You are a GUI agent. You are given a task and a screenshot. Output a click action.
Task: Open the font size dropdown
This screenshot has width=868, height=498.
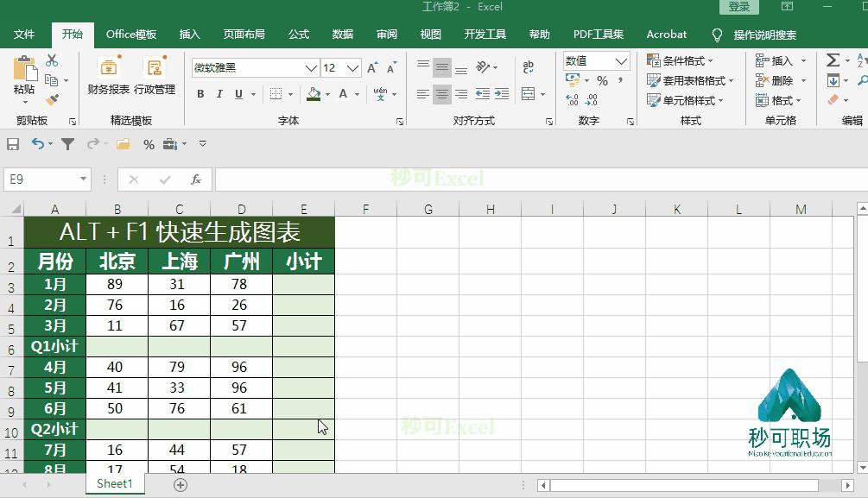(x=352, y=67)
